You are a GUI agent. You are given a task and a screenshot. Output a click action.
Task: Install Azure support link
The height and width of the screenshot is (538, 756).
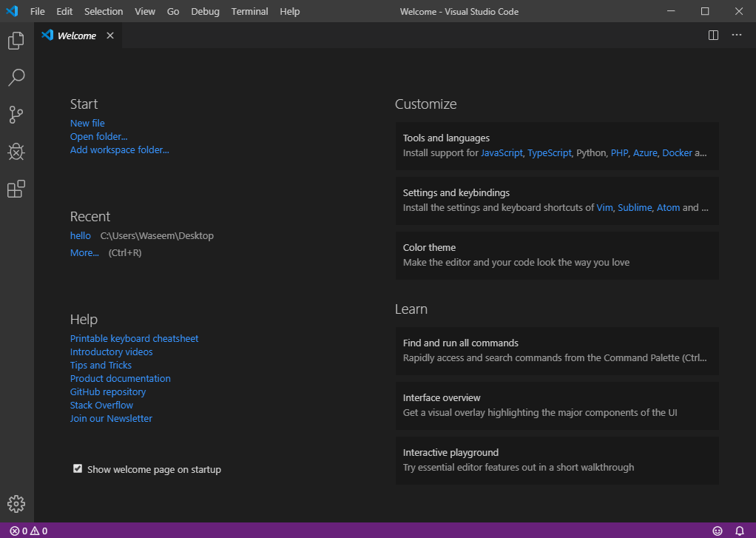coord(645,152)
